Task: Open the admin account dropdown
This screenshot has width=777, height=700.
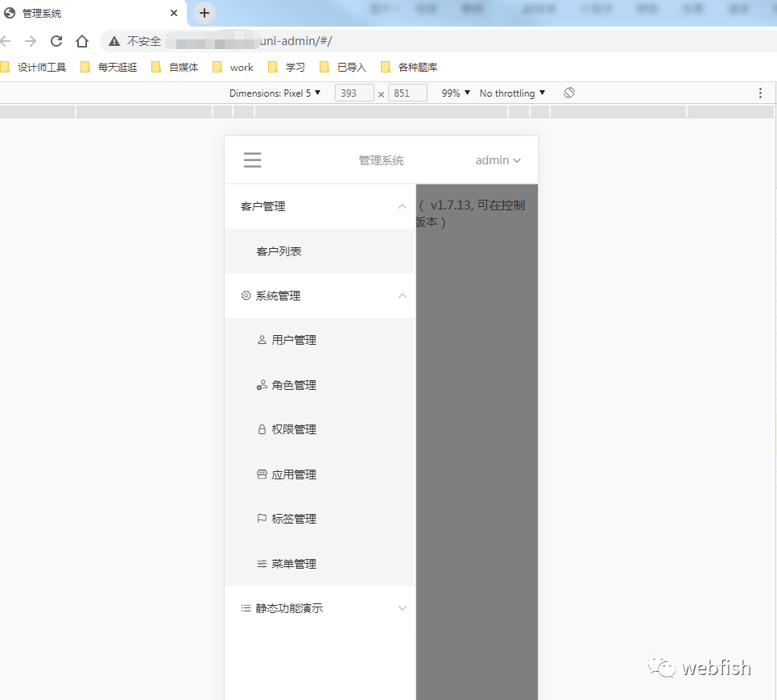Action: (498, 159)
